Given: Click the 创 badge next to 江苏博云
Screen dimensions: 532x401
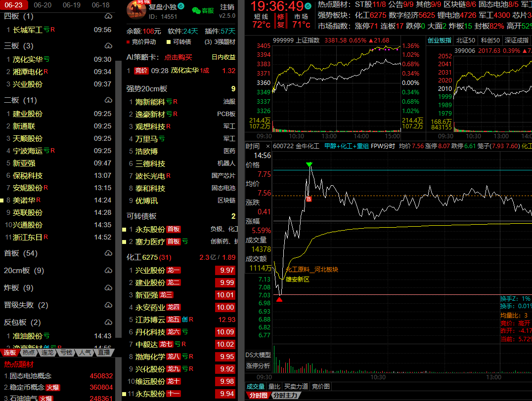Looking at the screenshot, I should tap(184, 320).
